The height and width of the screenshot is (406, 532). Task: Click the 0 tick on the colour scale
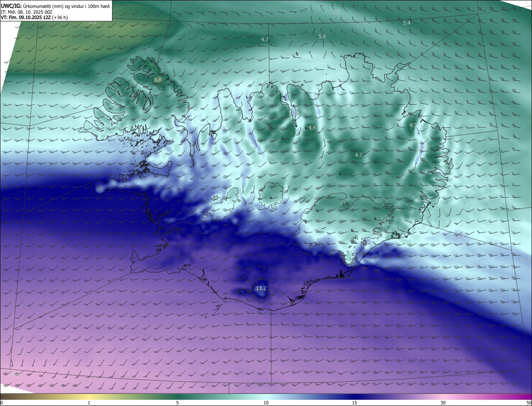(x=2, y=403)
